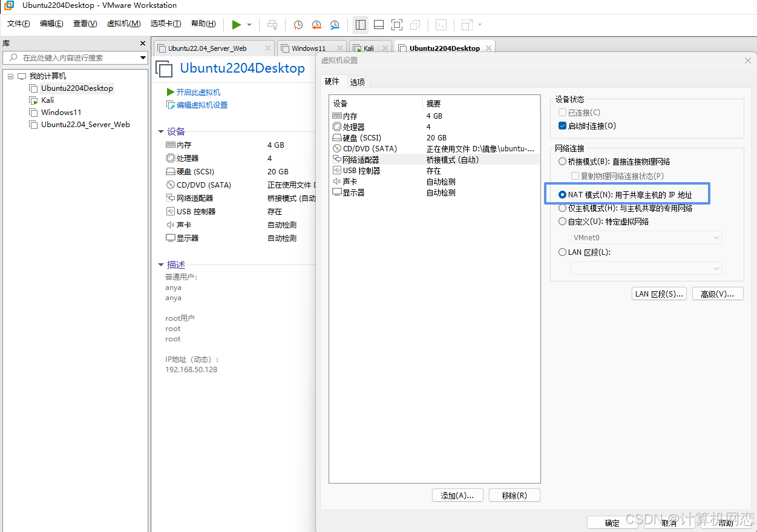The width and height of the screenshot is (757, 532).
Task: Select 自定义(U) radio button
Action: [562, 222]
